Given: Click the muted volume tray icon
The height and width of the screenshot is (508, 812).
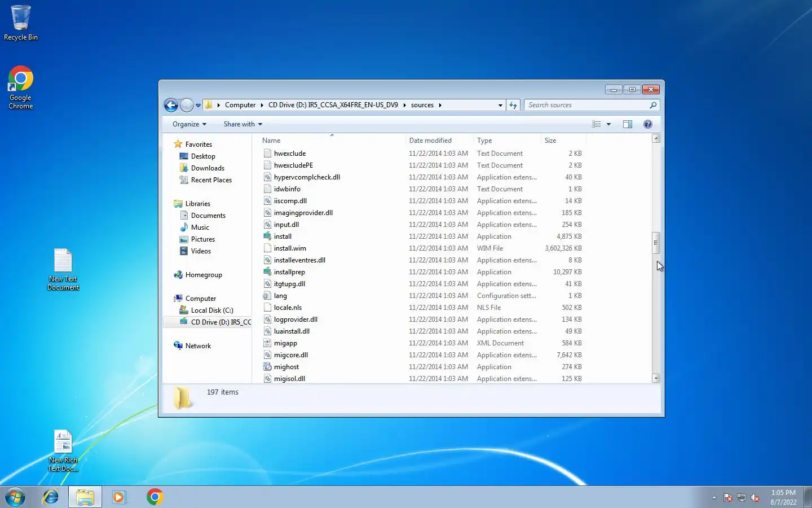Looking at the screenshot, I should tap(755, 497).
